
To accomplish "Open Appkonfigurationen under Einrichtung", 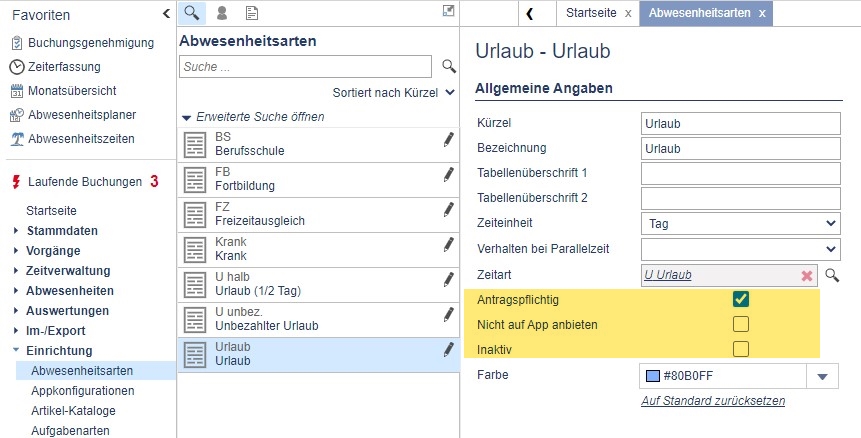I will pos(83,391).
